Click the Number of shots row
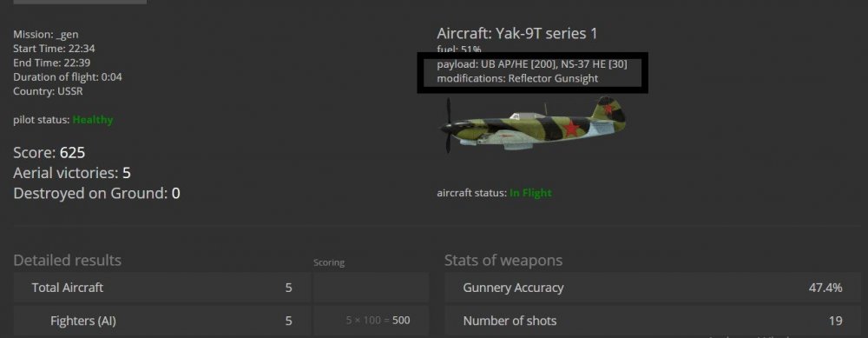This screenshot has width=868, height=338. coord(653,321)
